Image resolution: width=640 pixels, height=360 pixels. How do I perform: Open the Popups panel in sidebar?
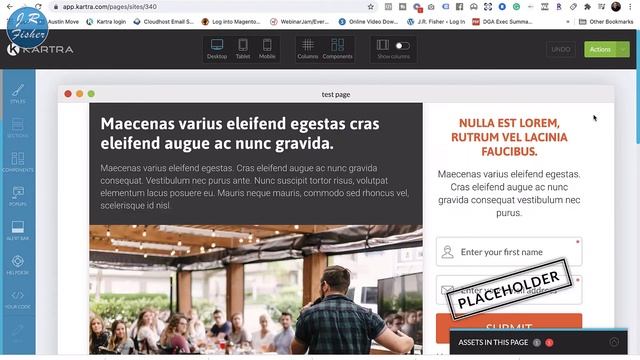click(18, 196)
